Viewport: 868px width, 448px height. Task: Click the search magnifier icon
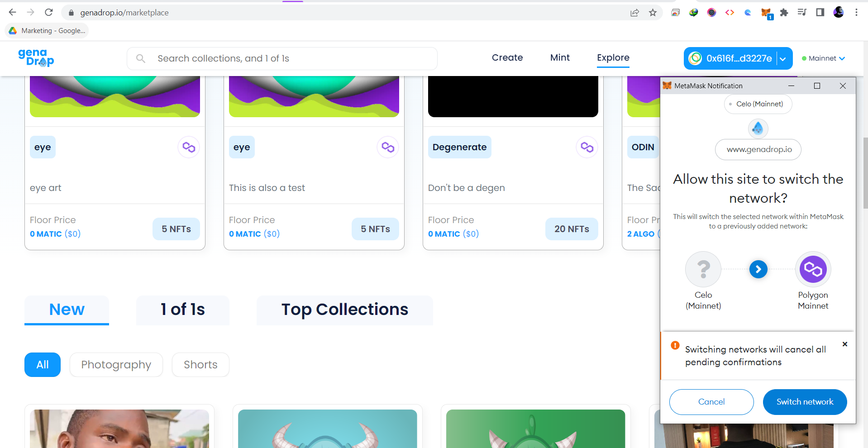pyautogui.click(x=141, y=58)
